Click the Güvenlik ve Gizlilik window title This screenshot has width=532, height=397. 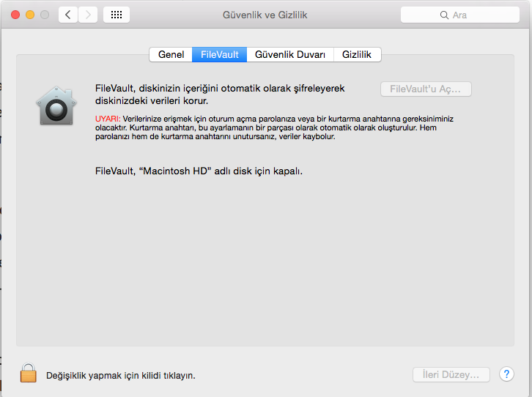(265, 15)
